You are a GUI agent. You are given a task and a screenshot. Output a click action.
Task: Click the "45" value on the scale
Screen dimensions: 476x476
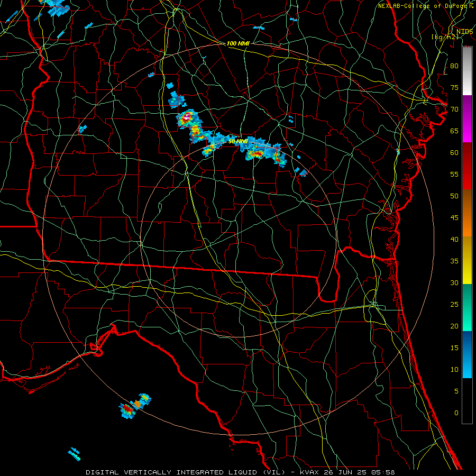tap(454, 218)
